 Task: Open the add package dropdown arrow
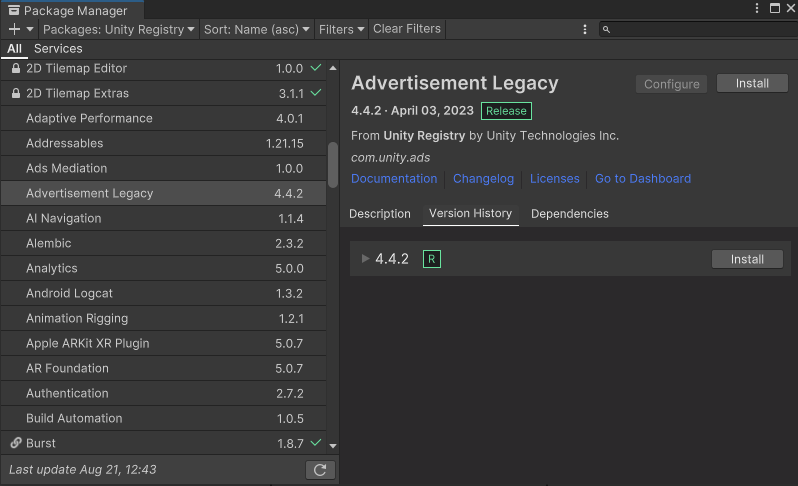click(30, 29)
